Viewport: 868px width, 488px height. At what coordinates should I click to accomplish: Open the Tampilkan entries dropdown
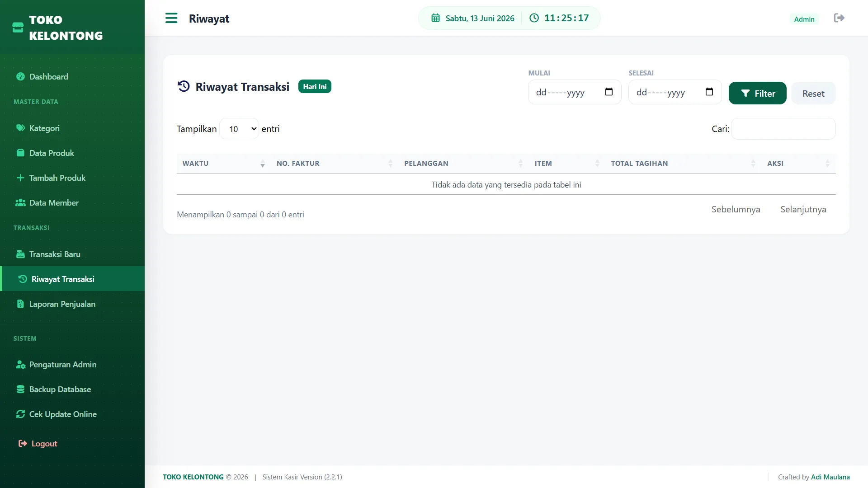click(239, 129)
